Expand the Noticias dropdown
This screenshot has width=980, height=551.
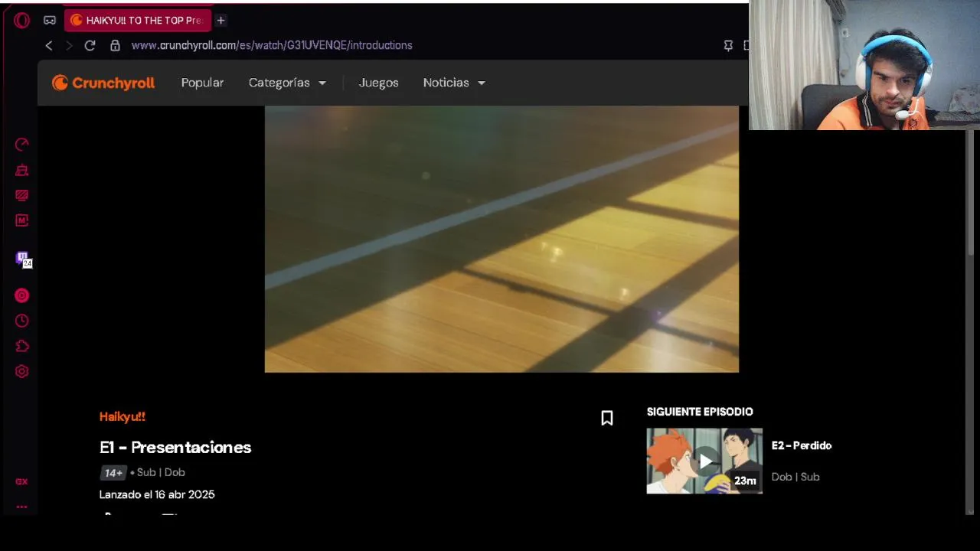click(454, 83)
